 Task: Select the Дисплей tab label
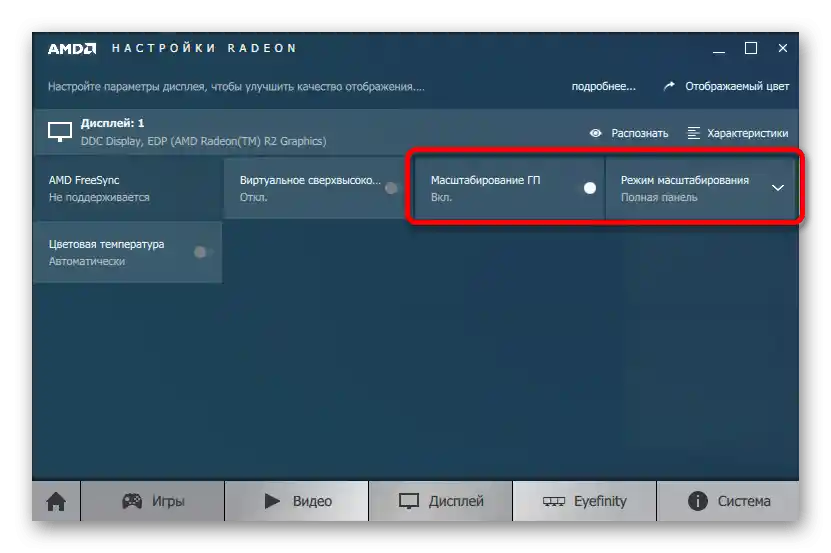click(456, 501)
